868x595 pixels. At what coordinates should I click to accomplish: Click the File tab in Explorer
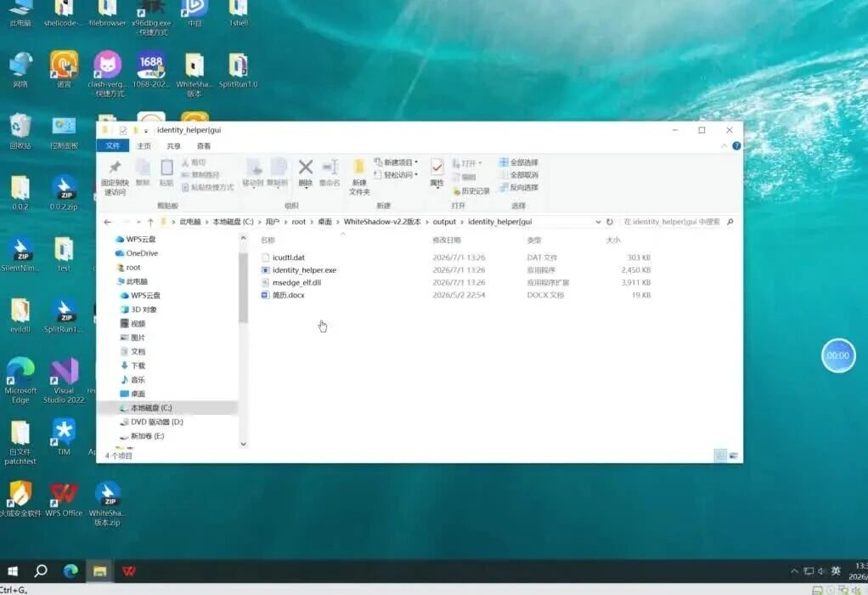[113, 145]
